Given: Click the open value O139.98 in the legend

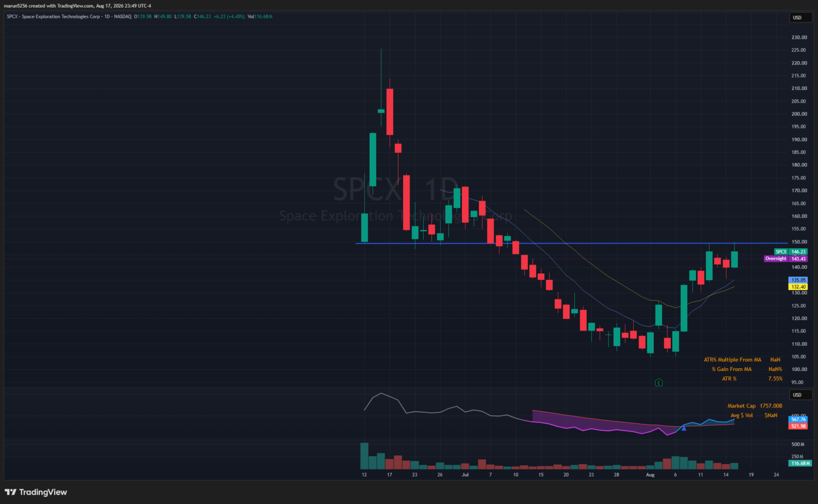Looking at the screenshot, I should pyautogui.click(x=143, y=16).
